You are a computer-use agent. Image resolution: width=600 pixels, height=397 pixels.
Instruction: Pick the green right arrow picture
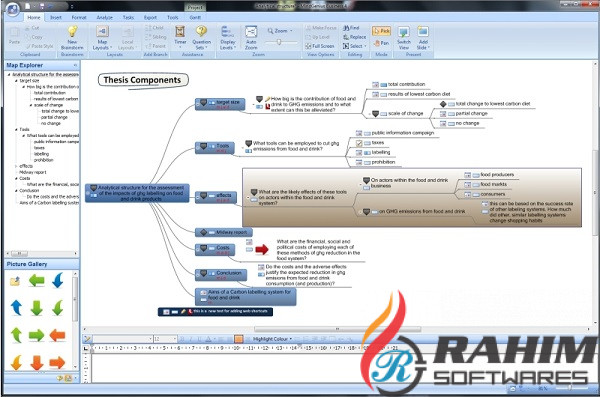click(36, 336)
